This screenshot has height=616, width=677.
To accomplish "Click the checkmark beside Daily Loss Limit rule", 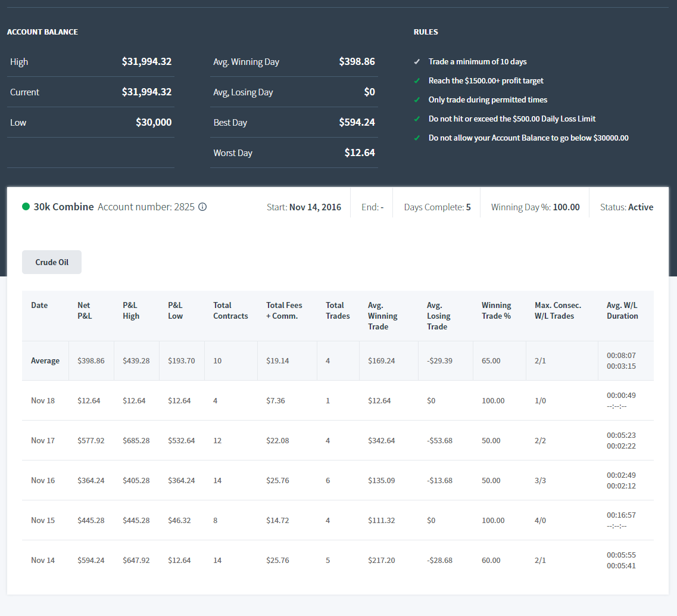I will pyautogui.click(x=417, y=119).
